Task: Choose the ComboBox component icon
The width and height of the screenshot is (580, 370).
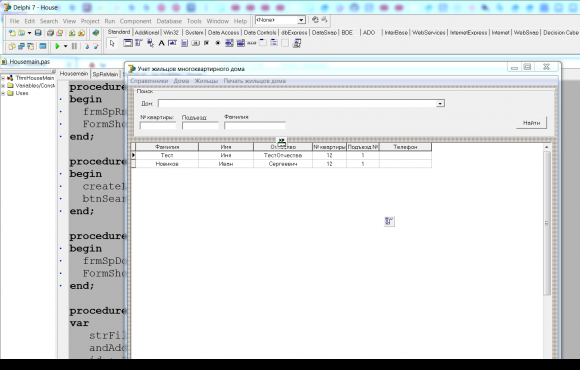Action: click(x=240, y=43)
